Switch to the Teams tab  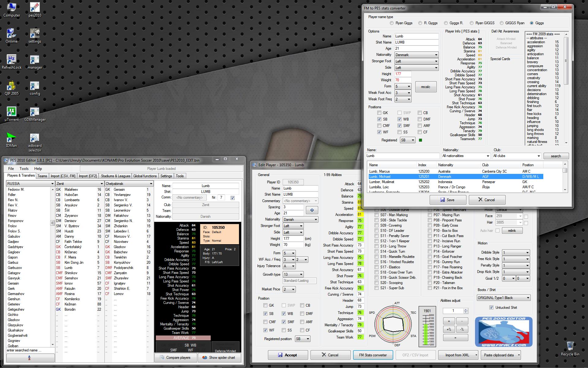(x=42, y=176)
